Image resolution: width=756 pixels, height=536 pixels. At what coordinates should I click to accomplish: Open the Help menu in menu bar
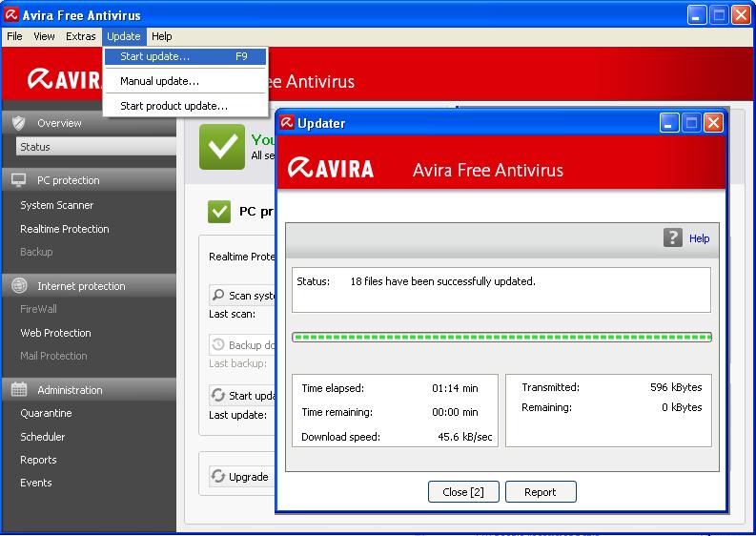[161, 36]
